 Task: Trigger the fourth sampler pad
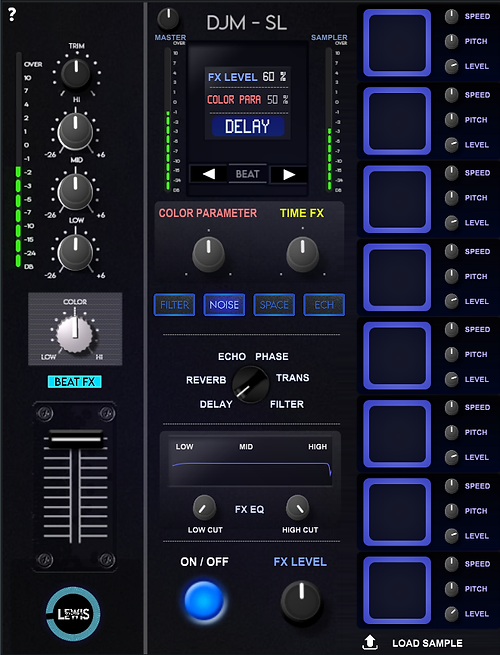point(397,277)
